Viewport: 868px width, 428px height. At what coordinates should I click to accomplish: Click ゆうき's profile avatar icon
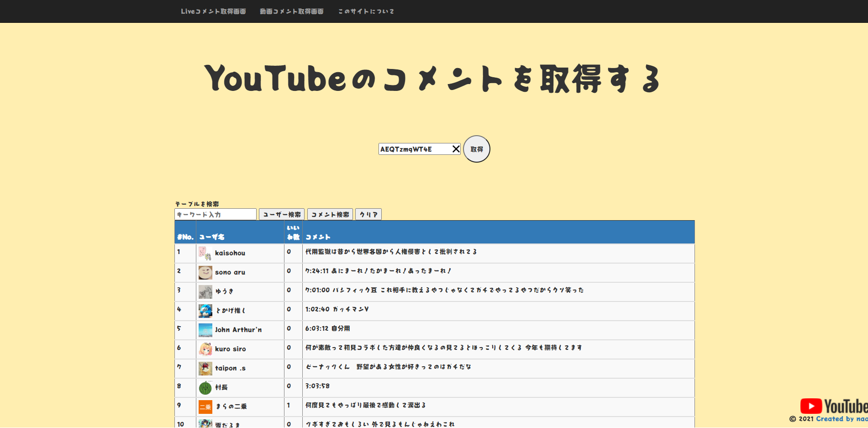click(x=205, y=291)
